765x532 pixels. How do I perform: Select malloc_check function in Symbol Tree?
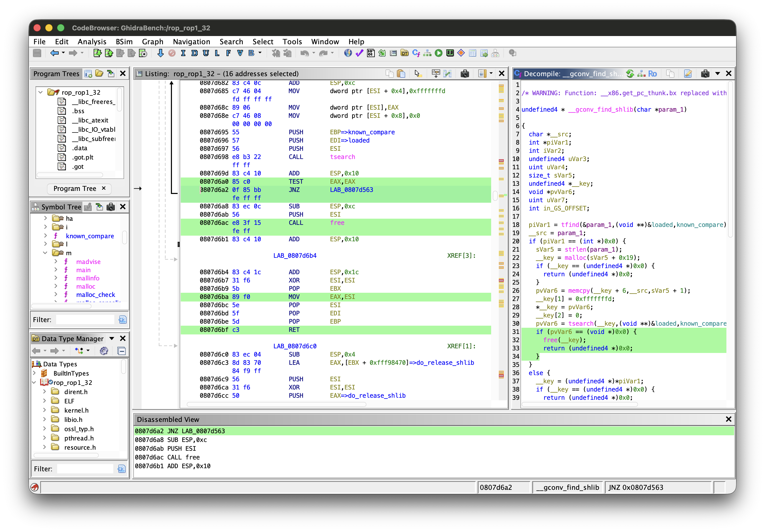pos(95,295)
